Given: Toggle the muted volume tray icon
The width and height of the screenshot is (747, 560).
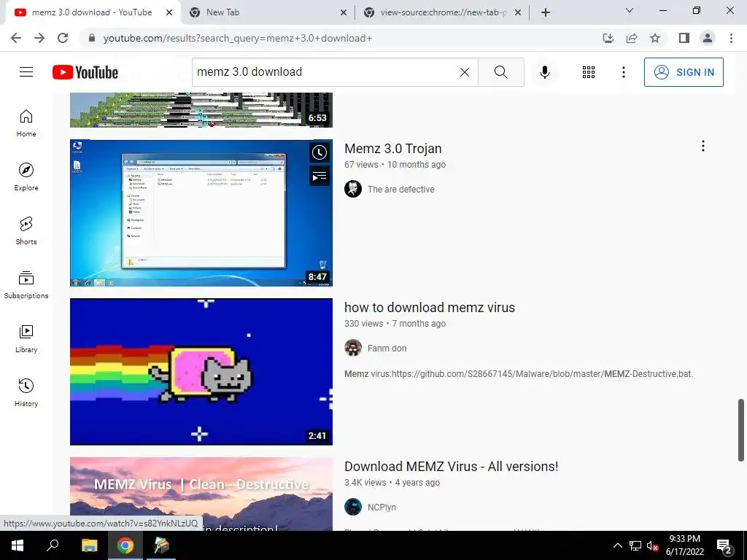Looking at the screenshot, I should (653, 546).
